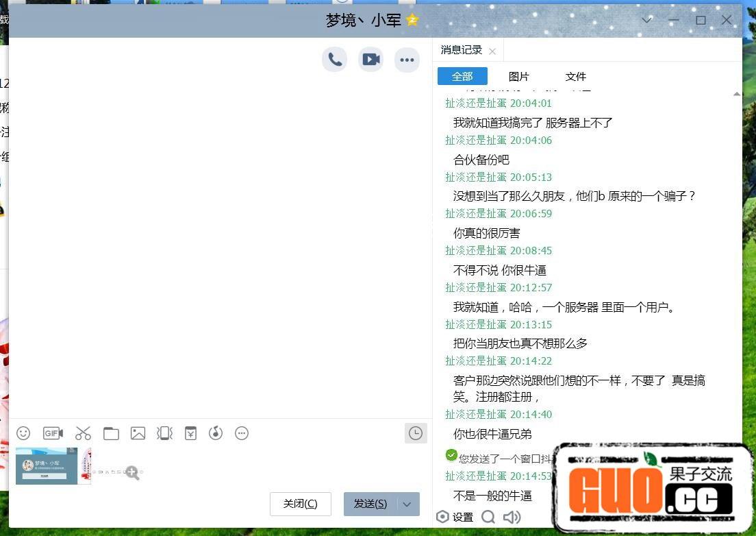Viewport: 756px width, 536px height.
Task: Open the three-dots menu beside the video call
Action: [x=407, y=60]
